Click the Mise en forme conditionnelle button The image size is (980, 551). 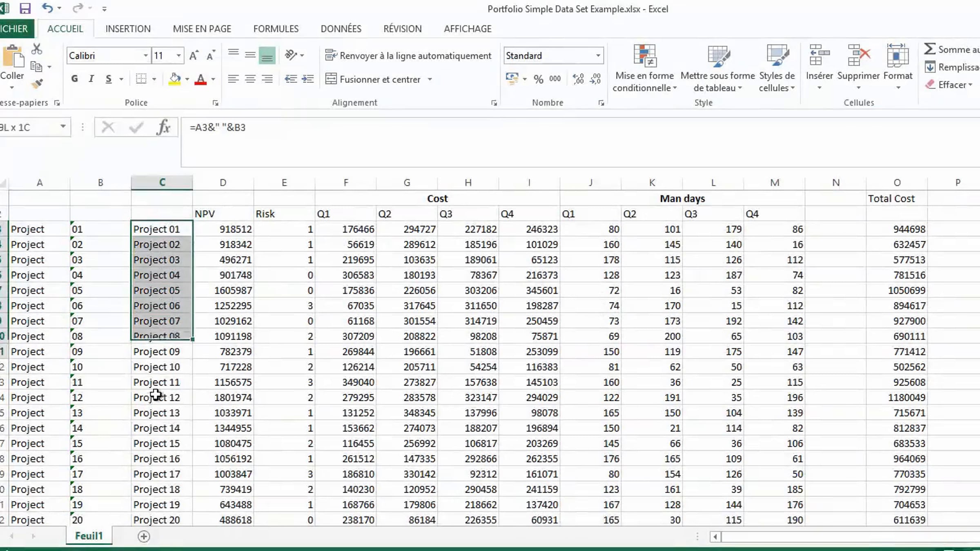[644, 68]
